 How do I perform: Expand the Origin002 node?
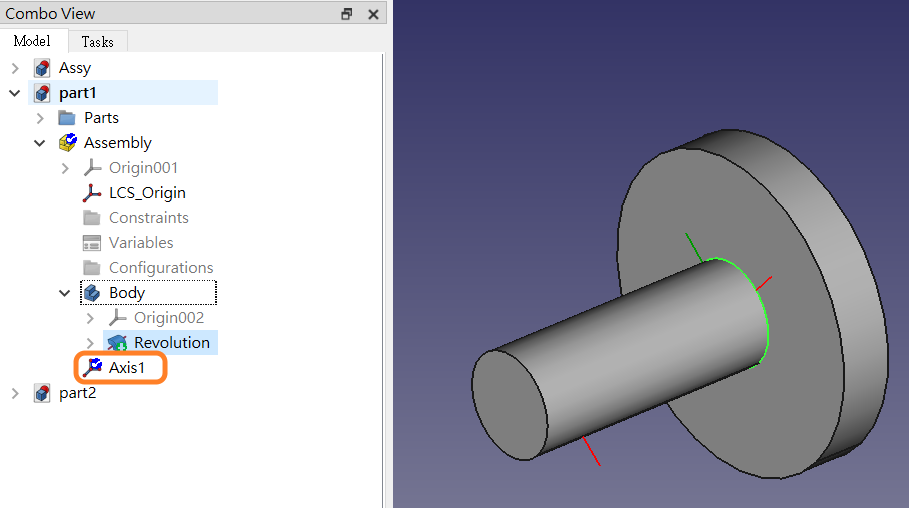click(90, 318)
